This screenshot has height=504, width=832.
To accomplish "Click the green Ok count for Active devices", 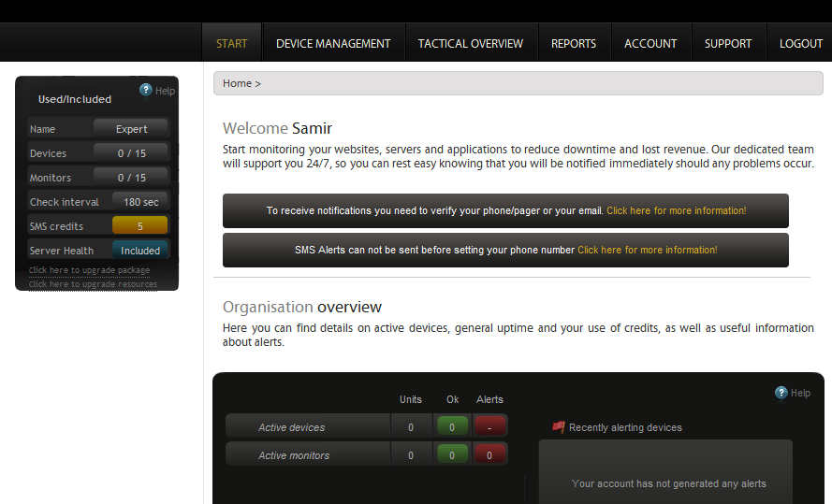I will coord(452,427).
